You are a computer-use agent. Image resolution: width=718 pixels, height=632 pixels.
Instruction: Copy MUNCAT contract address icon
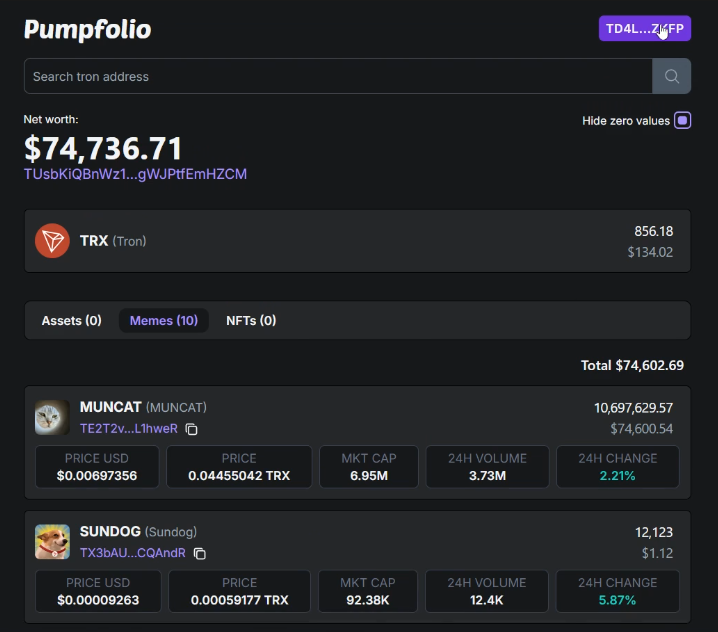click(191, 429)
